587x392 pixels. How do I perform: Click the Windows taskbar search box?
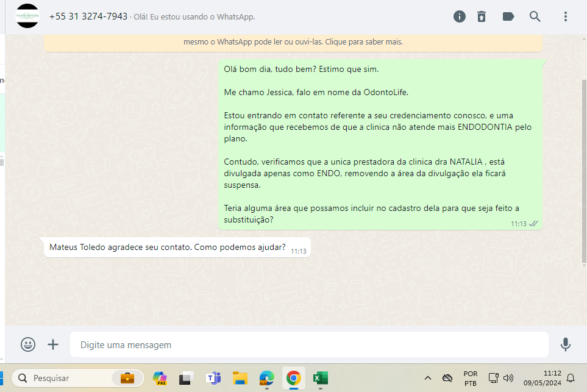[x=78, y=378]
